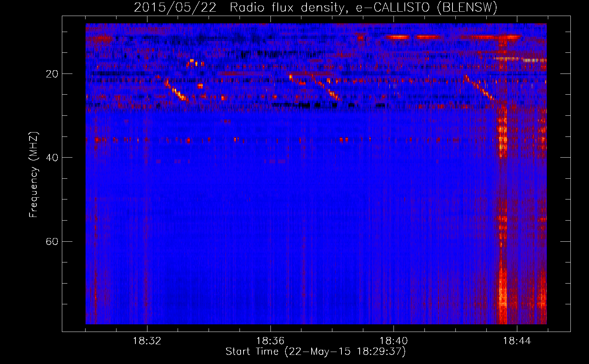Screen dimensions: 589x364
Task: Click the 18:36 time tick label
Action: (x=270, y=341)
